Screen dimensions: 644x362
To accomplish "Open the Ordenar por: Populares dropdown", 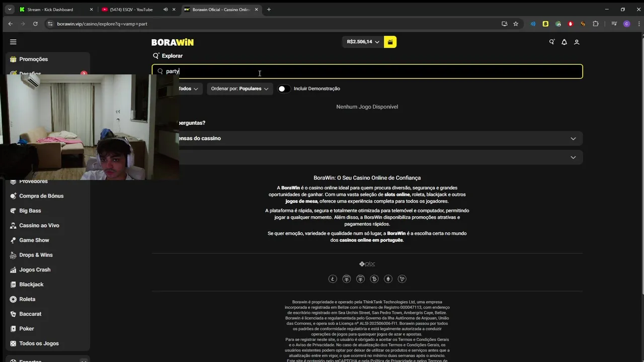I will 239,89.
